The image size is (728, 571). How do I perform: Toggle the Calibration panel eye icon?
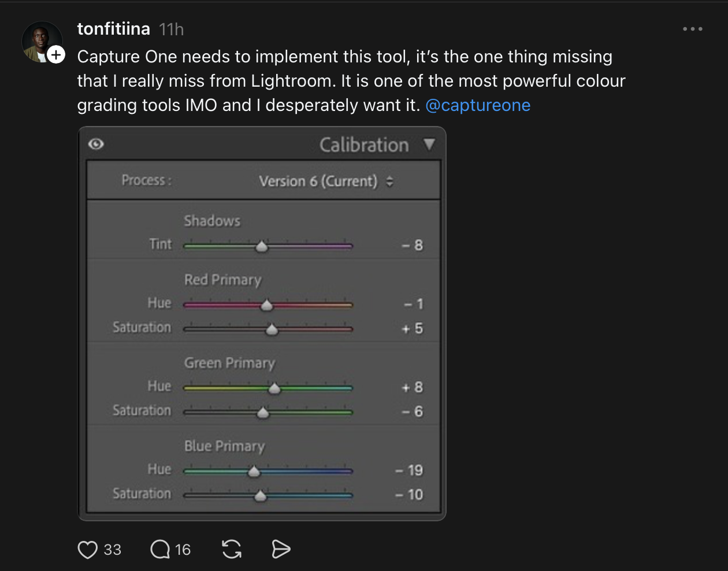(x=96, y=144)
